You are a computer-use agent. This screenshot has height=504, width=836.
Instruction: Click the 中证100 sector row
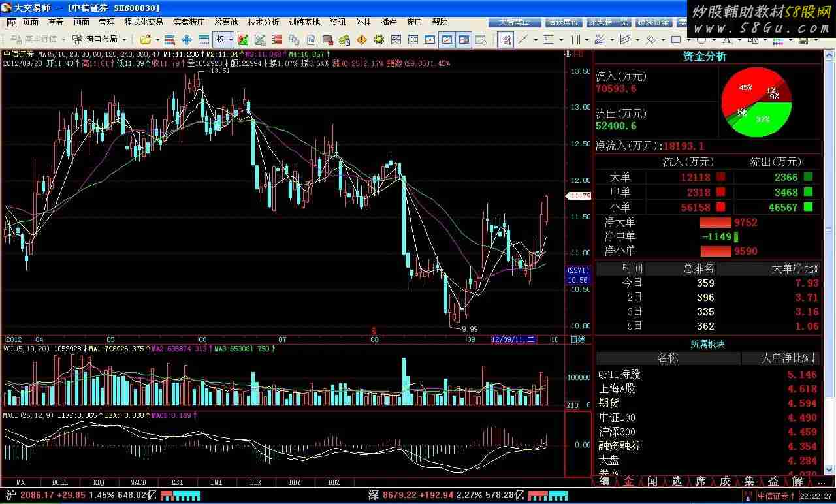coord(709,417)
